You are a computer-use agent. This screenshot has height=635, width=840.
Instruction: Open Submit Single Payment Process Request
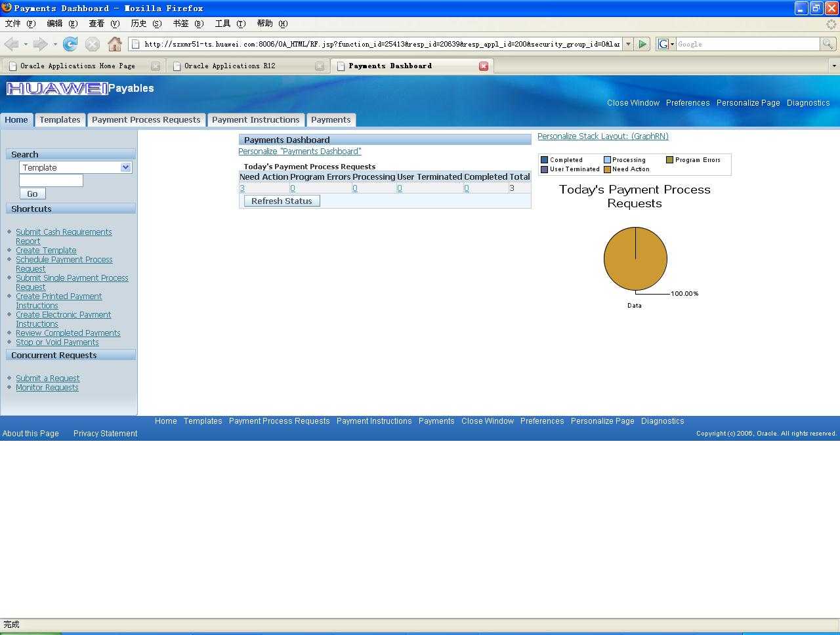[x=72, y=282]
